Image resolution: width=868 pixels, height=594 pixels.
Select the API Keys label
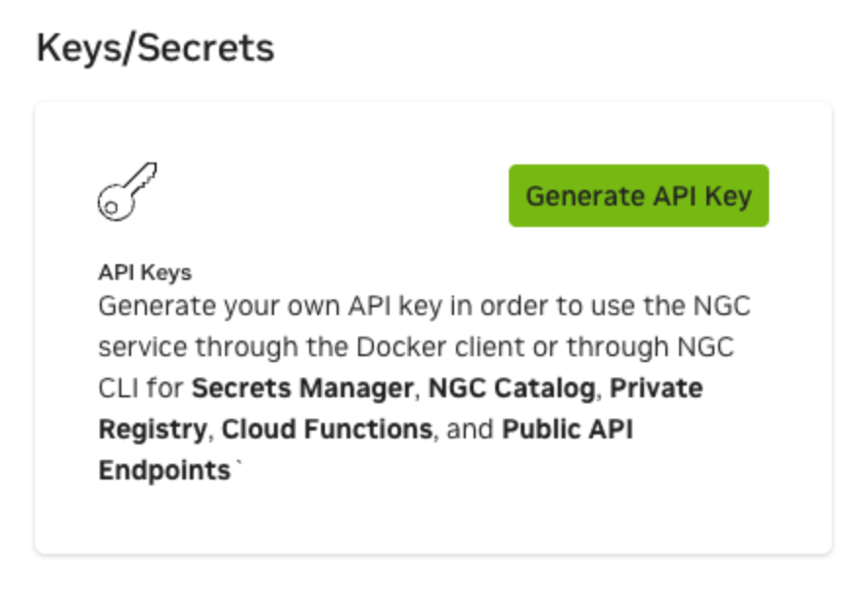coord(145,272)
